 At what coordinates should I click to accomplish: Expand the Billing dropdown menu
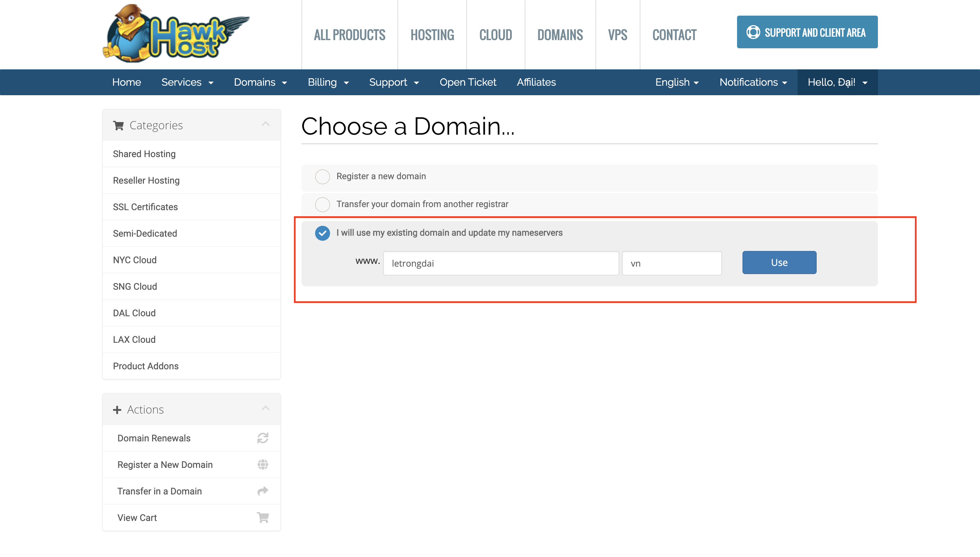pos(328,82)
